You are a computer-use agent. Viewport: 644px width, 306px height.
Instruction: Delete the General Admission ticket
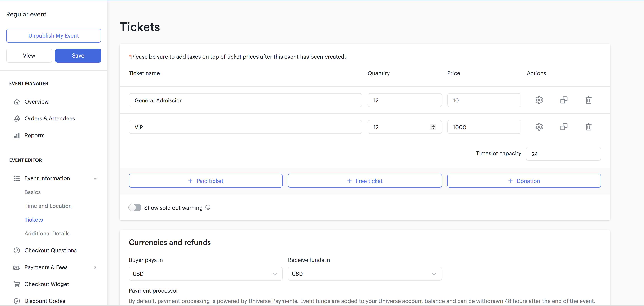pyautogui.click(x=588, y=100)
